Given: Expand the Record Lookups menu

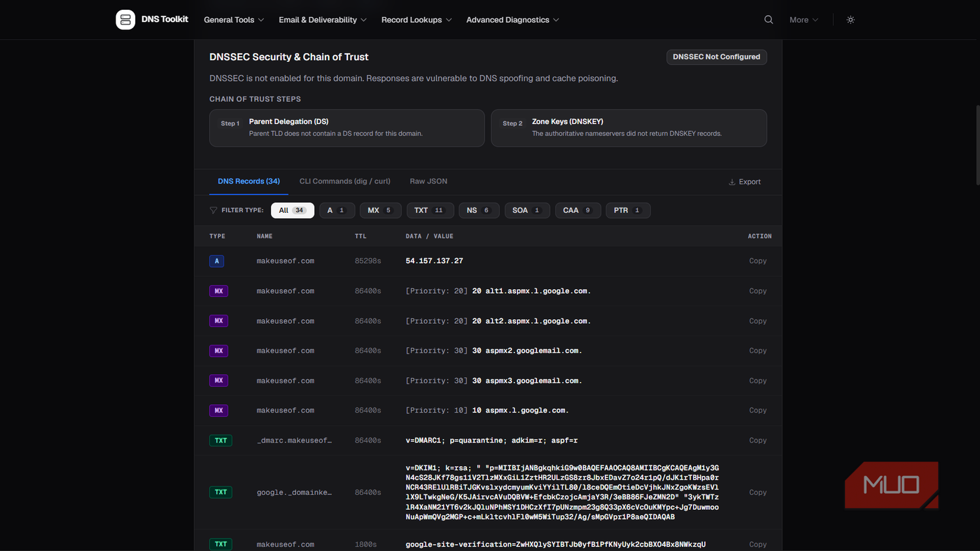Looking at the screenshot, I should point(417,20).
